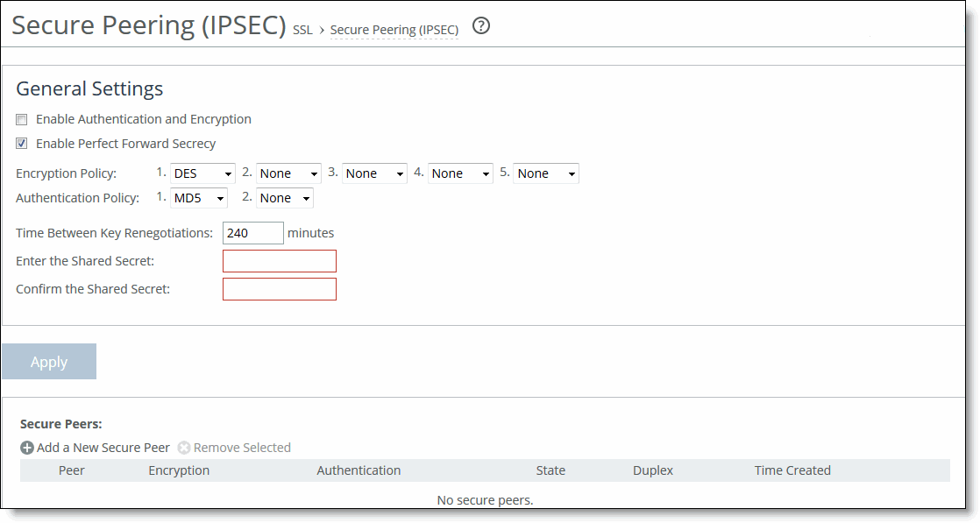Open the third Encryption Policy dropdown

[x=374, y=173]
